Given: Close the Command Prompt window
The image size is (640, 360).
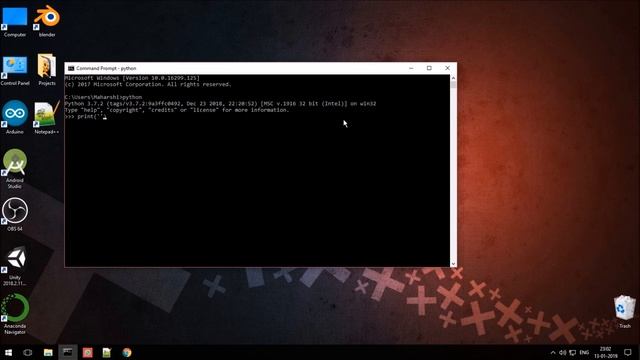Looking at the screenshot, I should 447,68.
